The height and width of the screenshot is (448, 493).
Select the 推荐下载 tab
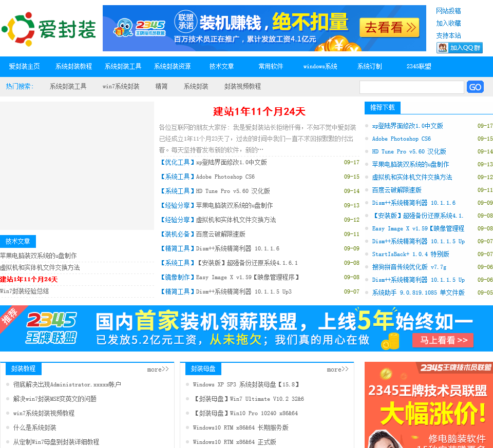pos(382,108)
